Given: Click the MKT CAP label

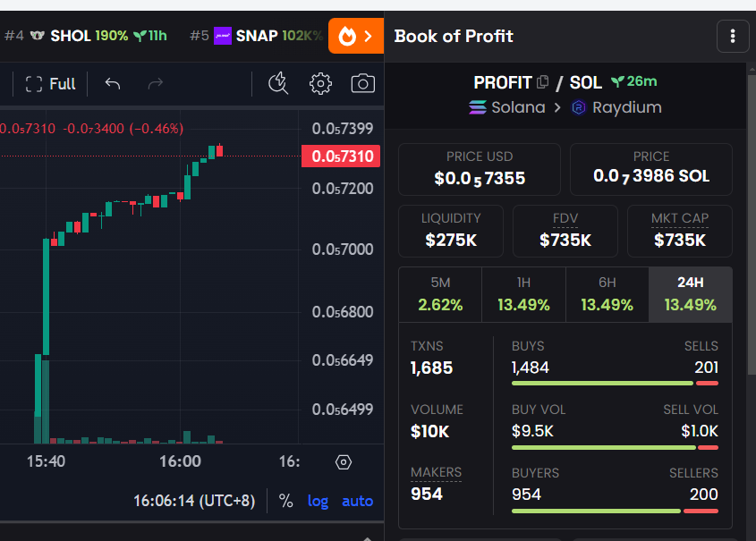Looking at the screenshot, I should click(x=680, y=219).
